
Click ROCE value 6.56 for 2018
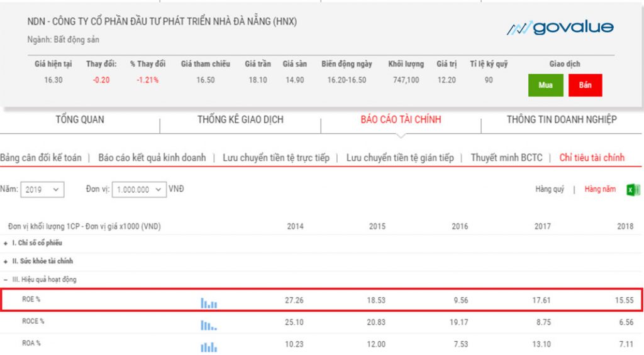[x=626, y=322]
